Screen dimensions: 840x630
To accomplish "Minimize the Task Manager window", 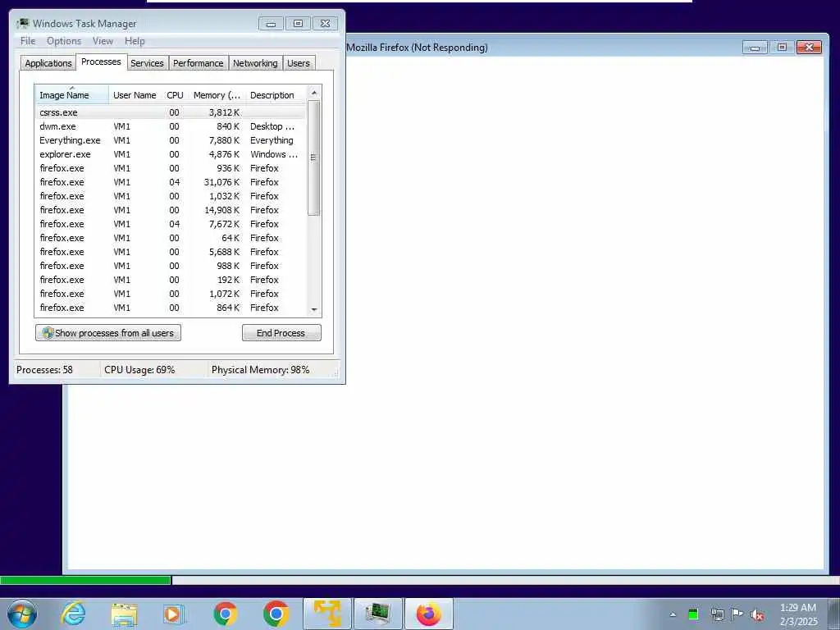I will click(x=271, y=24).
